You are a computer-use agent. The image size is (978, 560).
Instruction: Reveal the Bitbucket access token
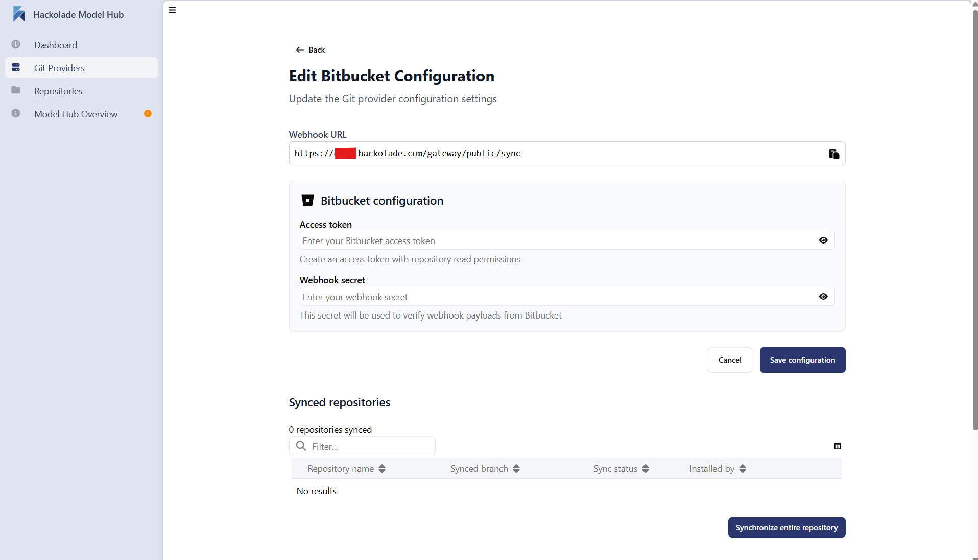click(823, 240)
